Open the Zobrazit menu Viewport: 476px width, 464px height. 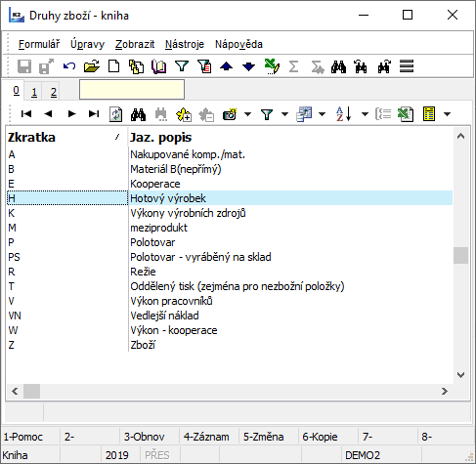point(135,44)
